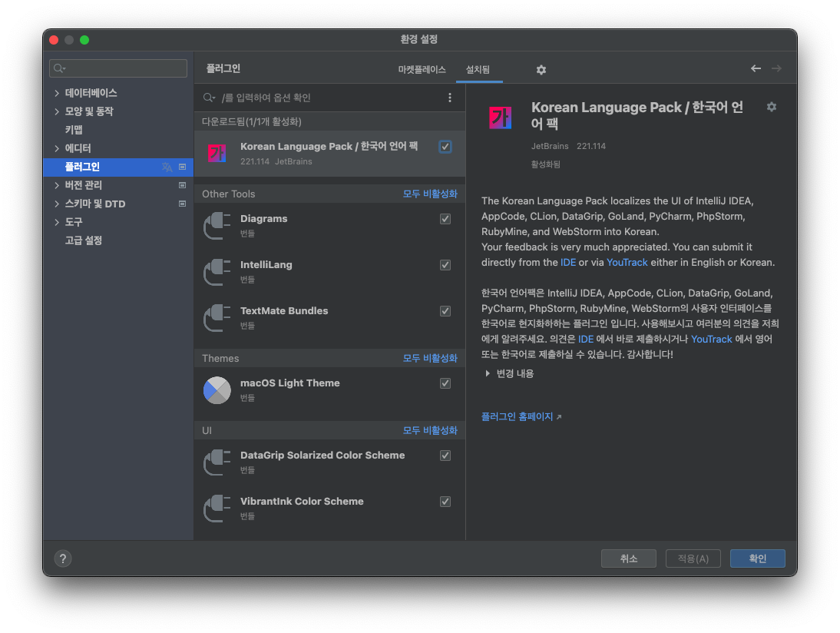Viewport: 840px width, 633px height.
Task: Select the DataGrip Solarized Color Scheme name
Action: tap(322, 456)
